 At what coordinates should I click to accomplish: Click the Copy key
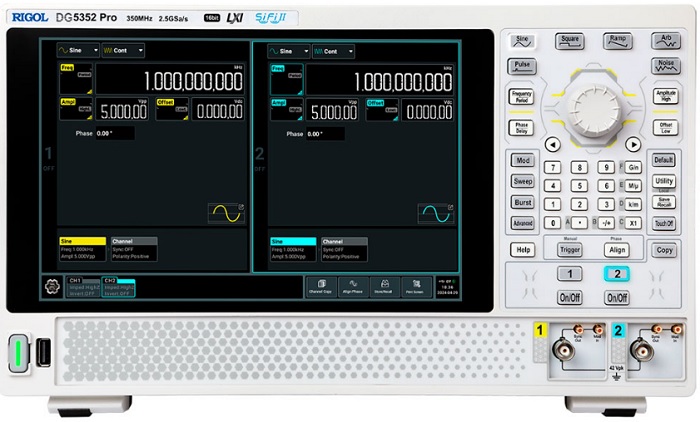click(x=664, y=250)
